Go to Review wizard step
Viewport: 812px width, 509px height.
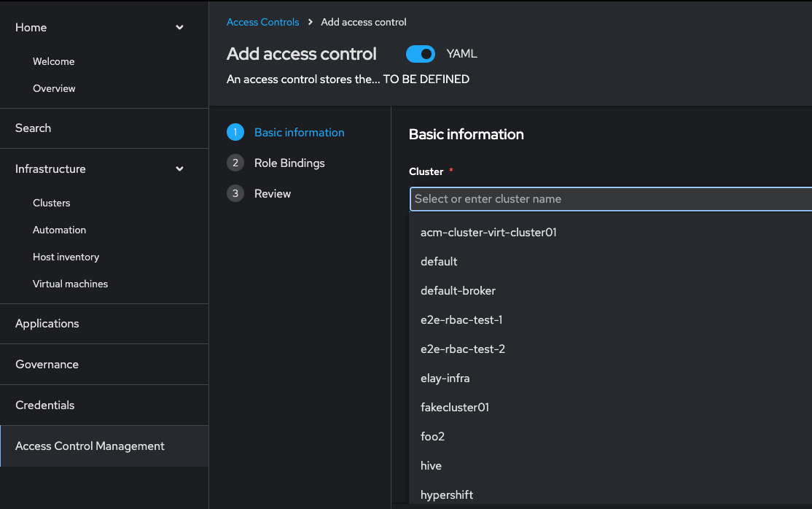point(273,193)
